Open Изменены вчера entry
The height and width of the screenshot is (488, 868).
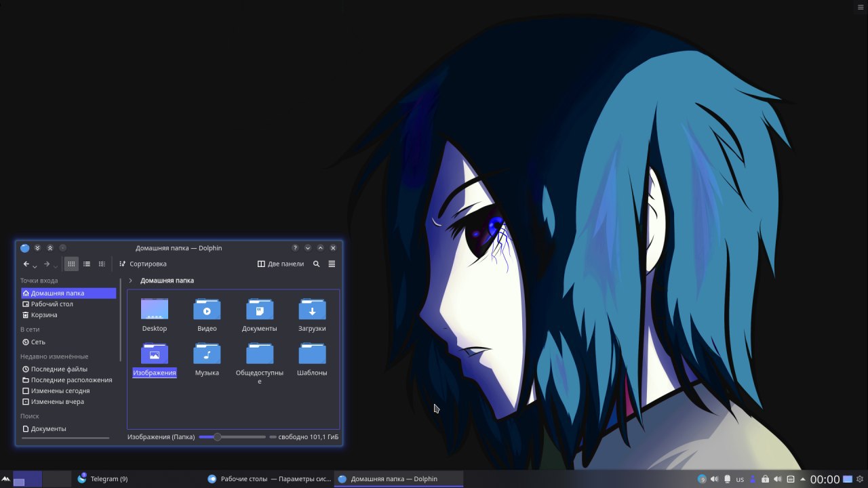pos(68,402)
